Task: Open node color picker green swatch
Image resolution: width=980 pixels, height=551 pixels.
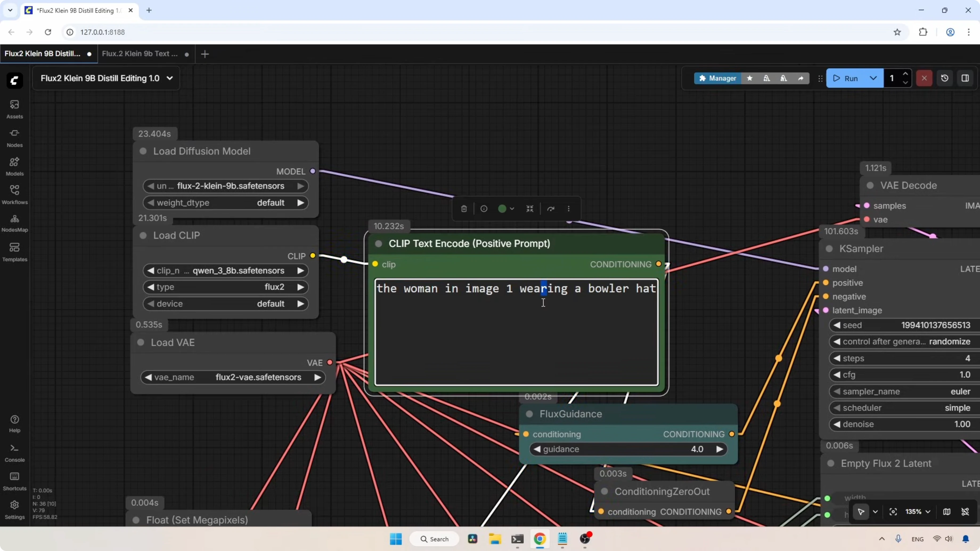Action: [x=502, y=209]
